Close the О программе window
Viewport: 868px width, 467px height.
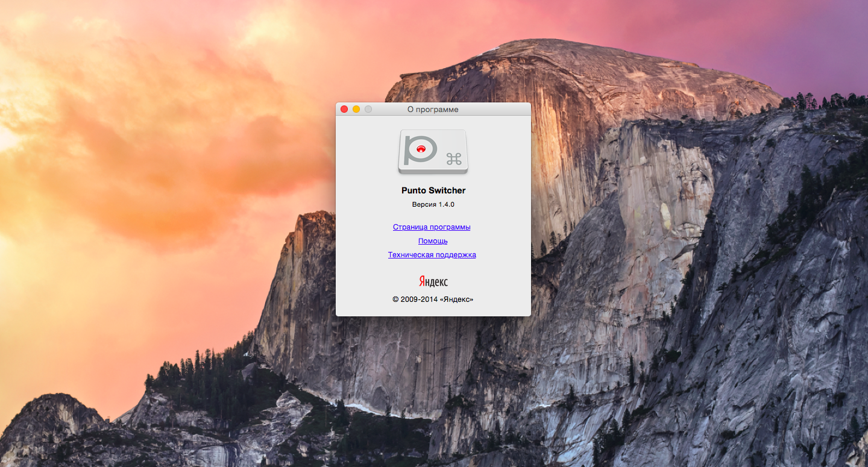click(344, 109)
